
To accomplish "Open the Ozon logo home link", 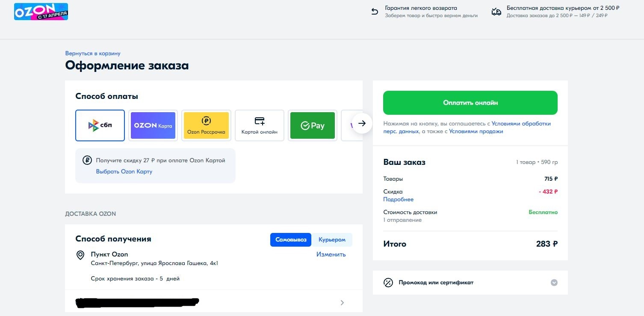I will [x=41, y=12].
